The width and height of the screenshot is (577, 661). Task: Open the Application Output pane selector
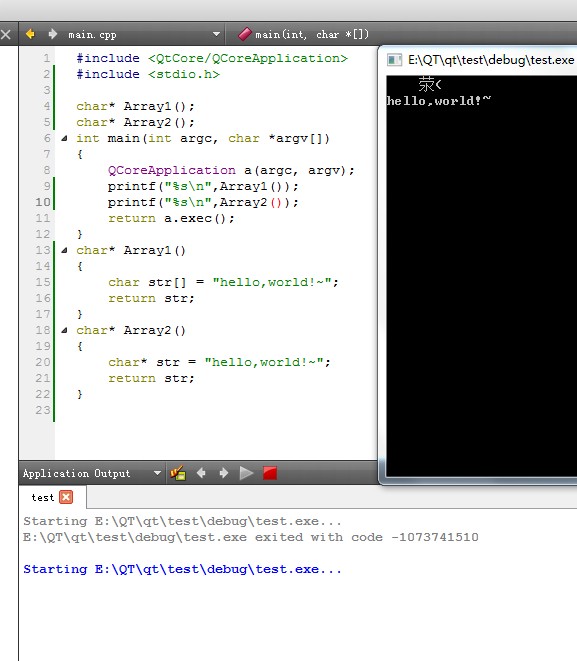point(157,473)
